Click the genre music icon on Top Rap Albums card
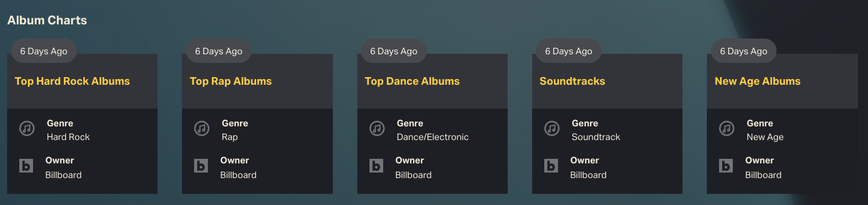This screenshot has width=868, height=205. coord(202,128)
